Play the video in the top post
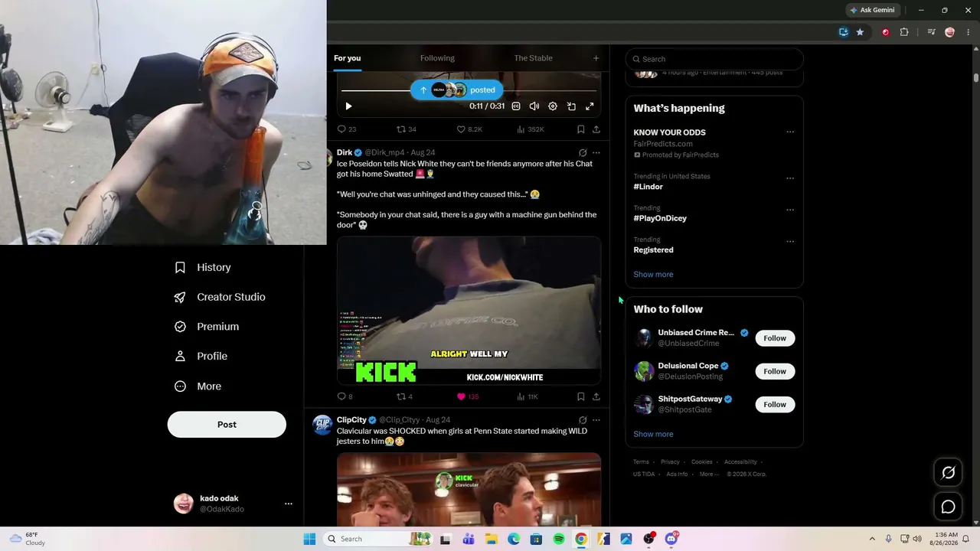 [348, 106]
